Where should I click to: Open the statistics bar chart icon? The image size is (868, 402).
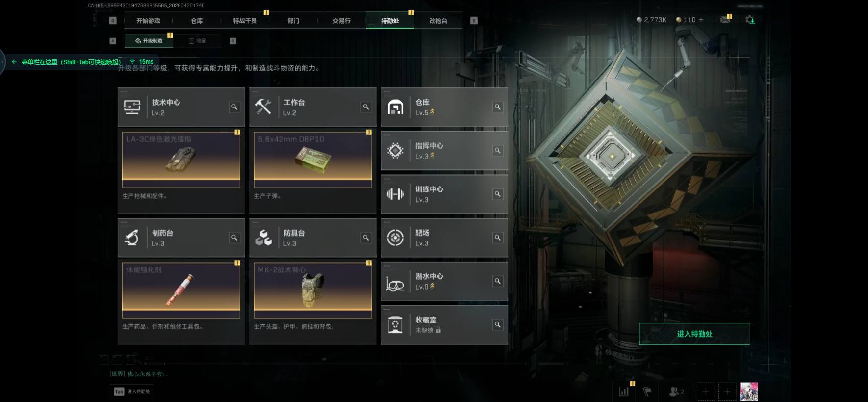pyautogui.click(x=624, y=391)
